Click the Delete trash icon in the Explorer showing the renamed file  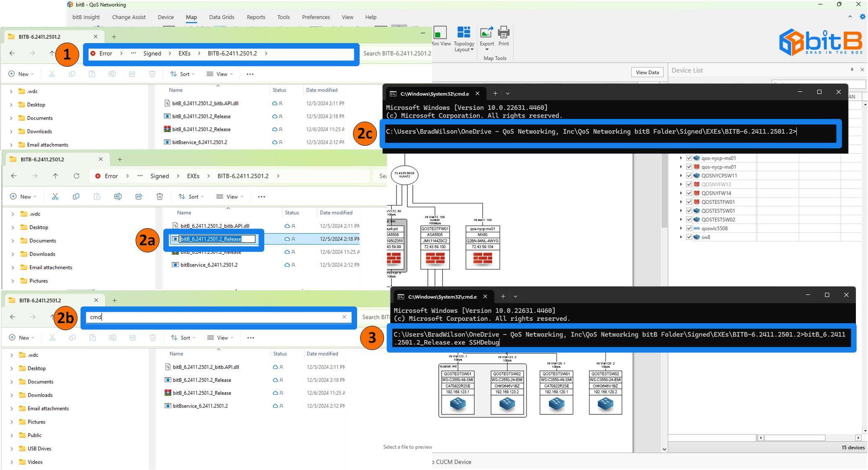160,196
